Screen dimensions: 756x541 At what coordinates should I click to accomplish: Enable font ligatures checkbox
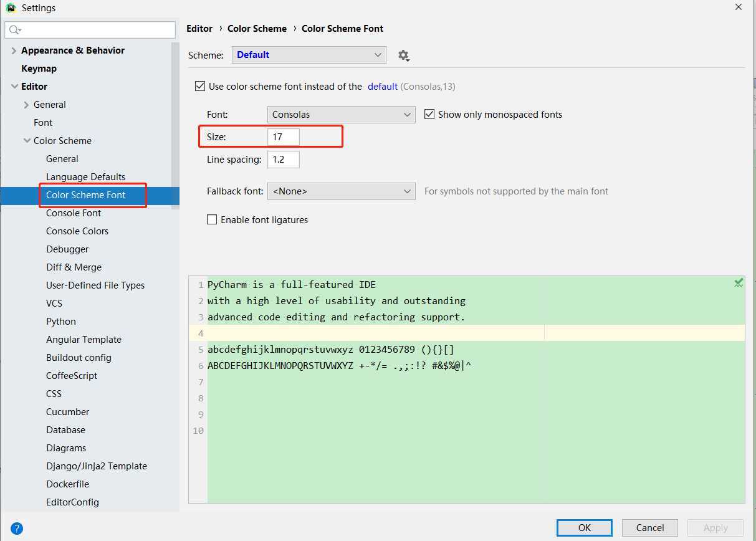click(212, 220)
